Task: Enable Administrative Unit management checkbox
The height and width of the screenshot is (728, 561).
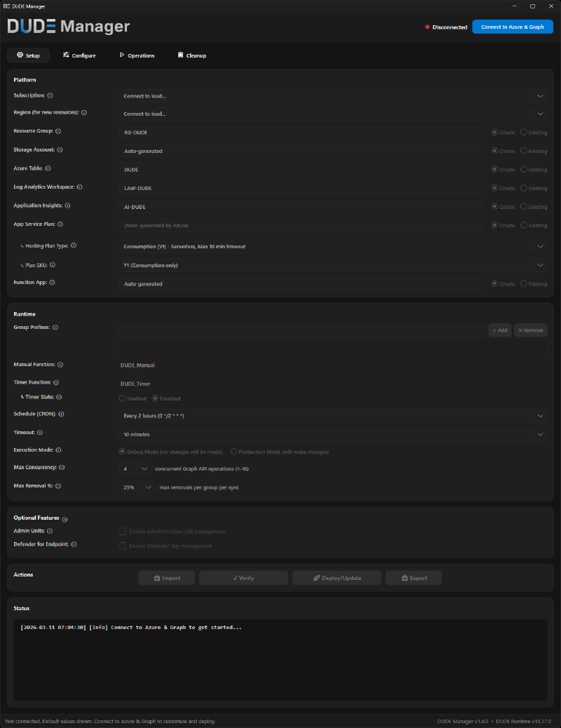Action: pos(123,531)
